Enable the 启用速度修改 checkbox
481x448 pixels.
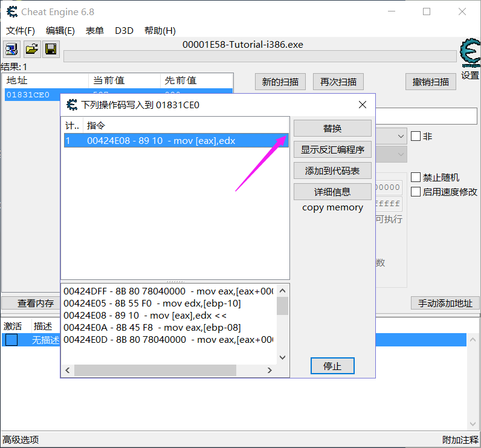click(x=416, y=192)
